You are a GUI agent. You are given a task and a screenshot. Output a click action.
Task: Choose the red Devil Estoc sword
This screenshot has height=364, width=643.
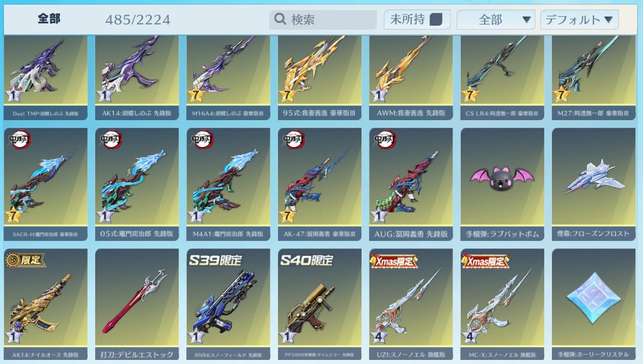tap(137, 304)
